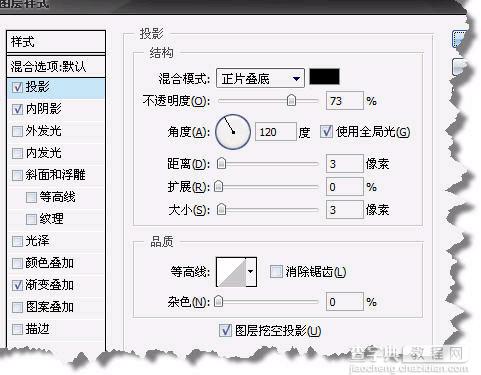The image size is (481, 375).
Task: Select the 投影 style row label
Action: click(x=38, y=87)
